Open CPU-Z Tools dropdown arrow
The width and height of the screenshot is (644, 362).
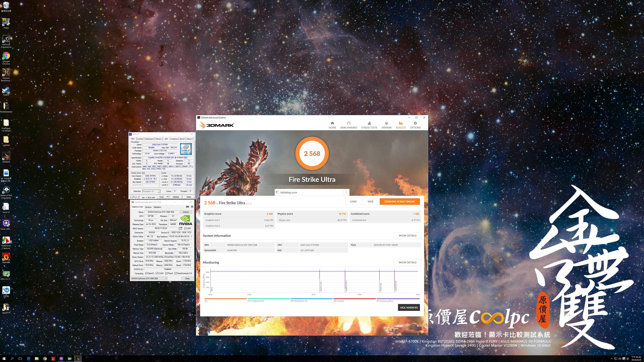[x=168, y=197]
